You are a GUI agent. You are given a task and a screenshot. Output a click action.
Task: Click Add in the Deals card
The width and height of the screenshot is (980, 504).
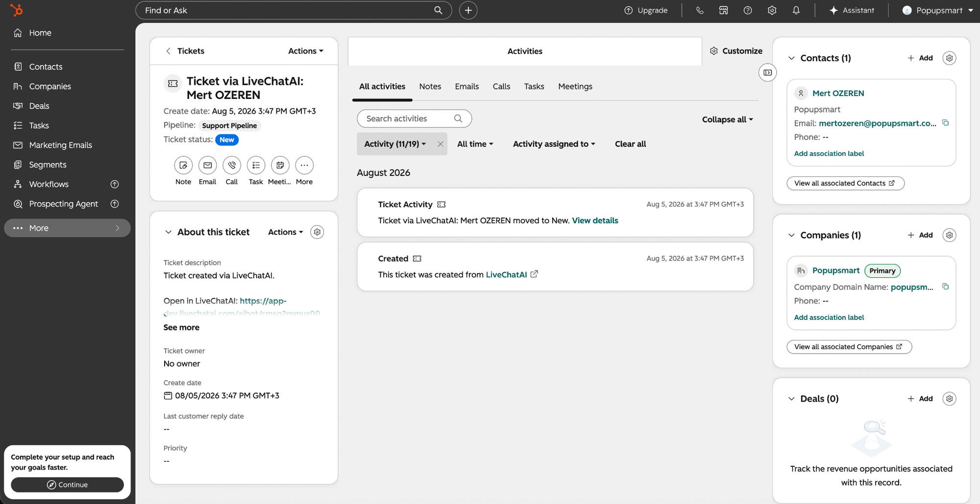tap(920, 399)
